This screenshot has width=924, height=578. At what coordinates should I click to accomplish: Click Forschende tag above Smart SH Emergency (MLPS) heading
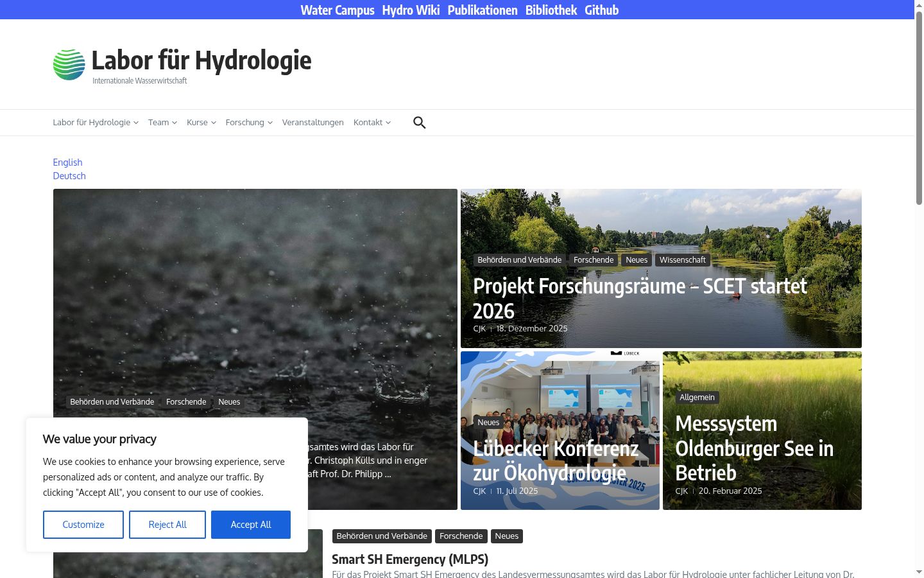(461, 536)
